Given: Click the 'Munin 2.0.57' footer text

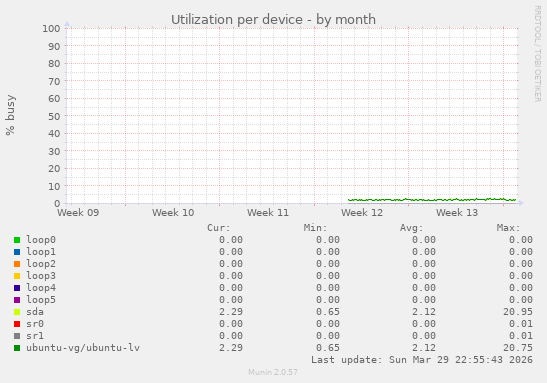Looking at the screenshot, I should pos(273,372).
